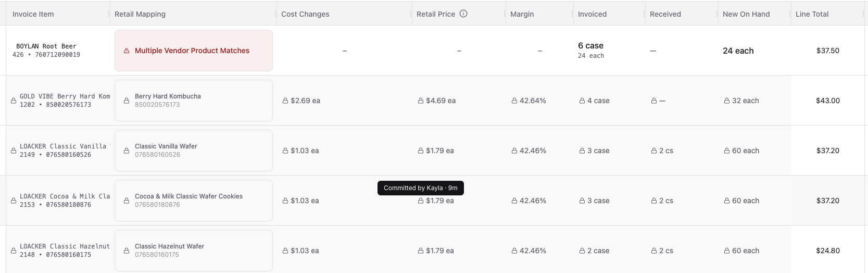The height and width of the screenshot is (273, 868).
Task: Open the Cocoa & Milk Classic Wafer Cookies mapping
Action: pos(194,201)
